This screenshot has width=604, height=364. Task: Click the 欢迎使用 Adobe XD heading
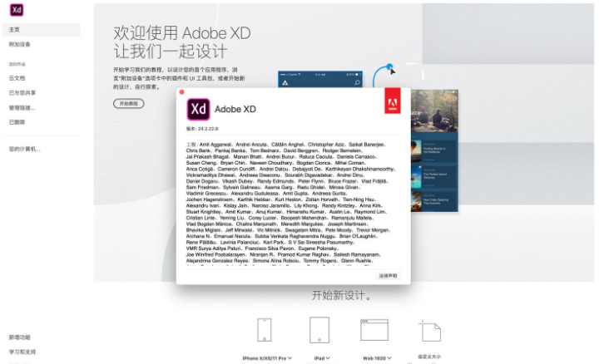pyautogui.click(x=182, y=33)
